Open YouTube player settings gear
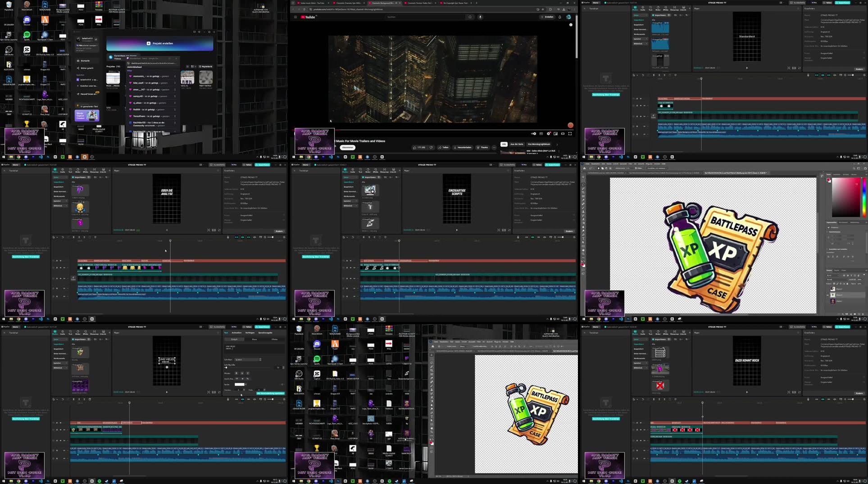868x484 pixels. click(x=548, y=134)
